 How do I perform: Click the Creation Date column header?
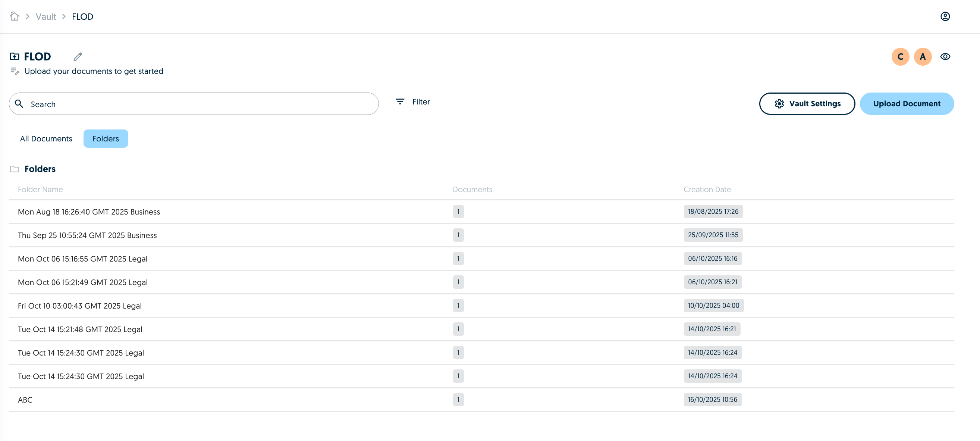pyautogui.click(x=707, y=190)
